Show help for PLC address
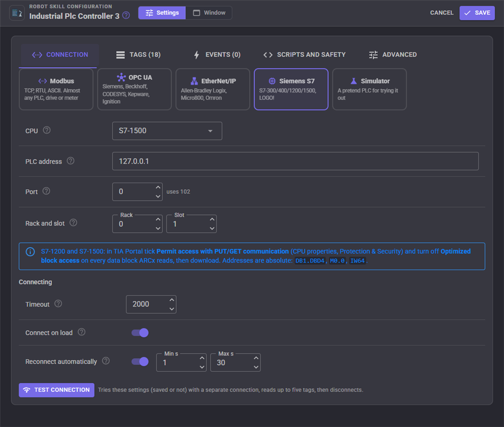The width and height of the screenshot is (504, 427). pyautogui.click(x=70, y=161)
